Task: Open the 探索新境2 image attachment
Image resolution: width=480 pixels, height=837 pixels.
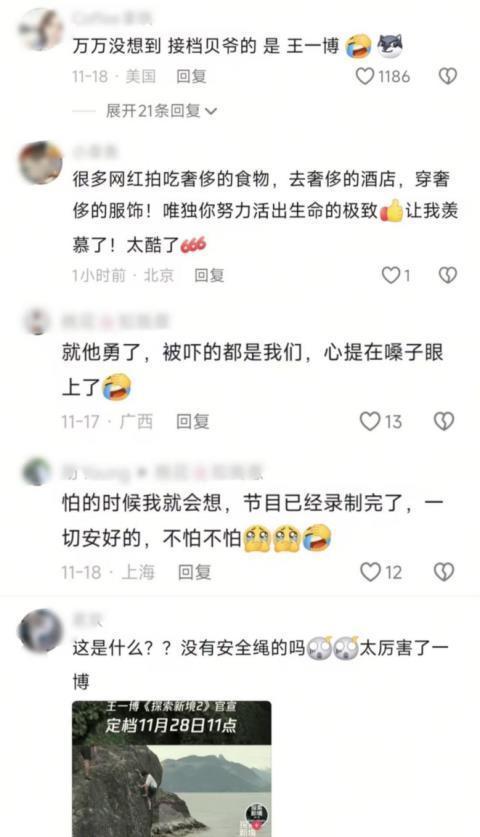Action: (171, 769)
